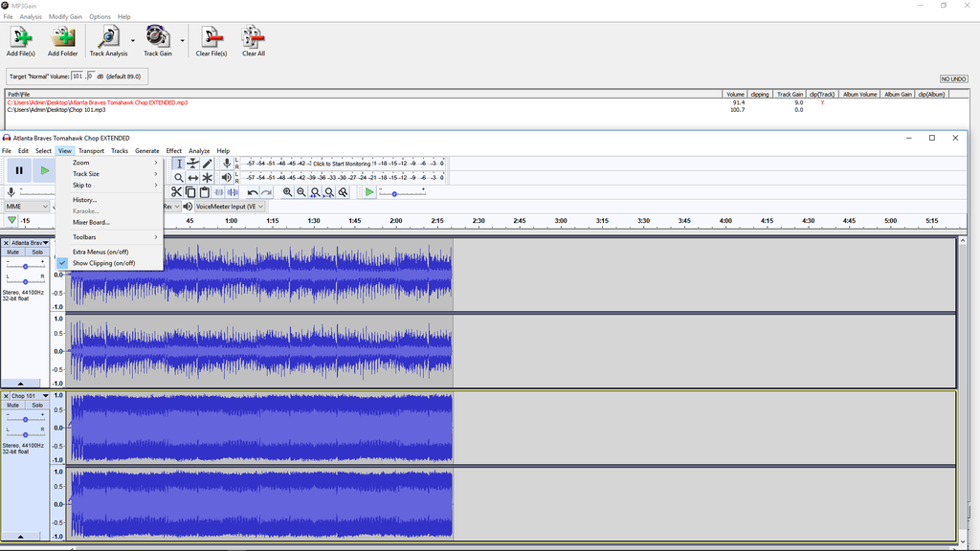Choose the Zoom magnifier tool

(x=179, y=178)
